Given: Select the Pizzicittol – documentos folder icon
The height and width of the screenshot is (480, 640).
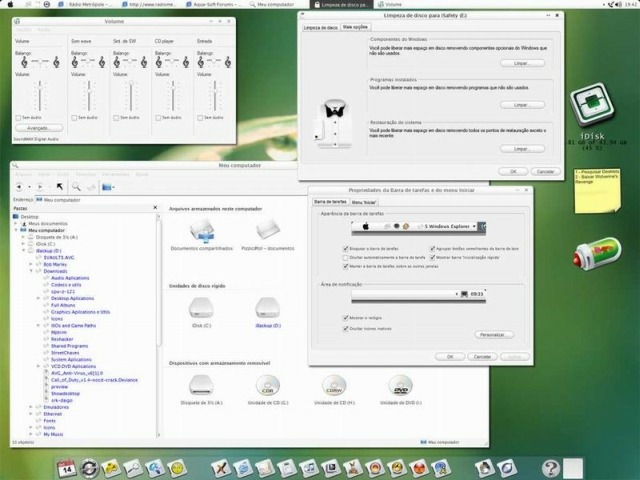Looking at the screenshot, I should (x=268, y=231).
